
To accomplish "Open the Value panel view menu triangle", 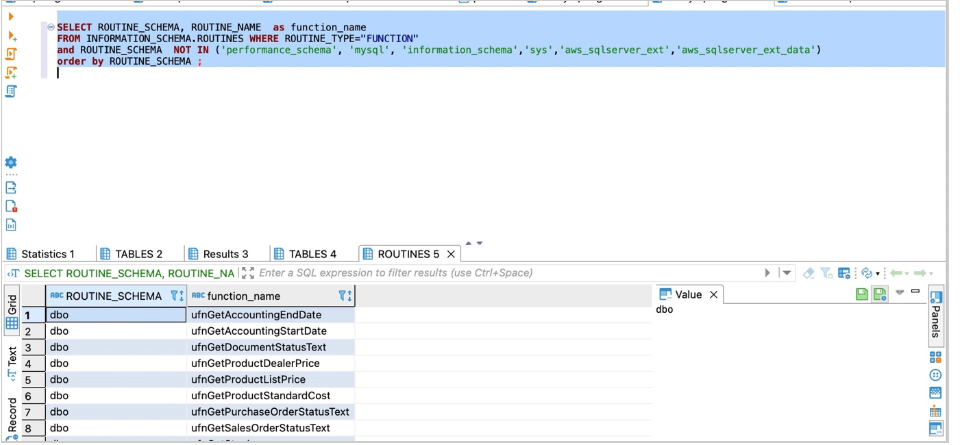I will tap(900, 293).
